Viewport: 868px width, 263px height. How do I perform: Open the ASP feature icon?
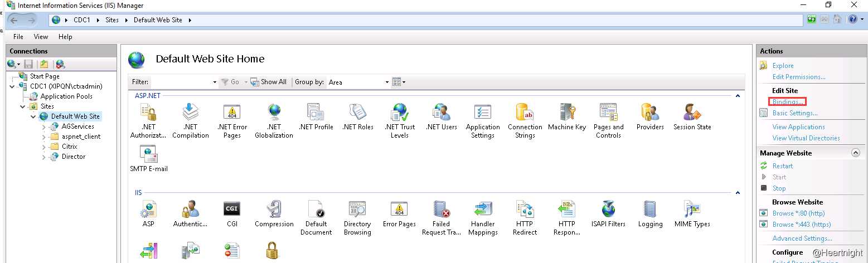tap(148, 214)
